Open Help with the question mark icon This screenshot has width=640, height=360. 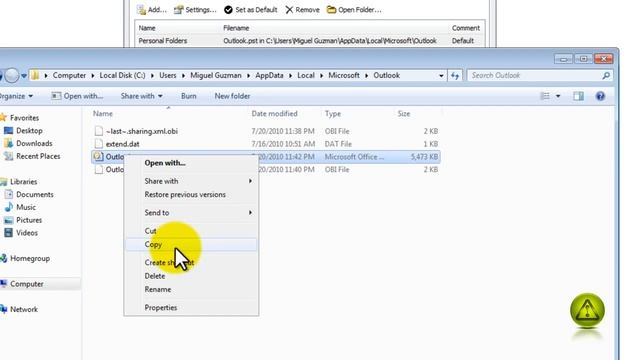600,96
